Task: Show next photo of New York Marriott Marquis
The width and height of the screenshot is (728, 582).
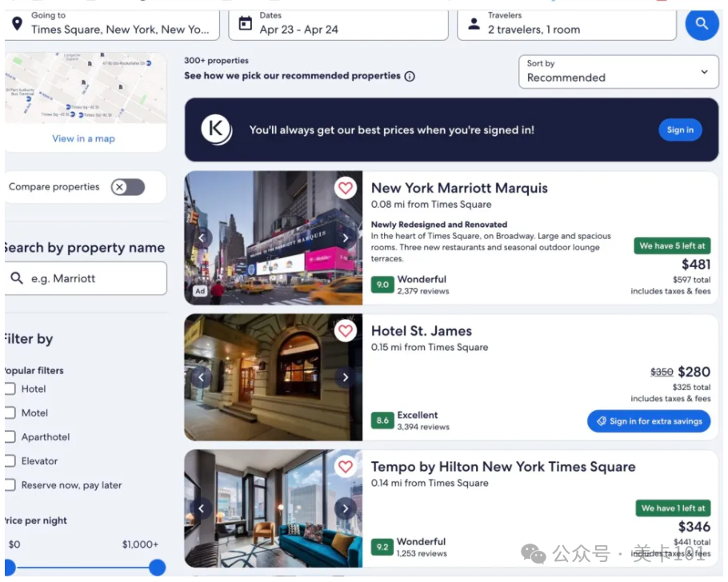Action: coord(345,238)
